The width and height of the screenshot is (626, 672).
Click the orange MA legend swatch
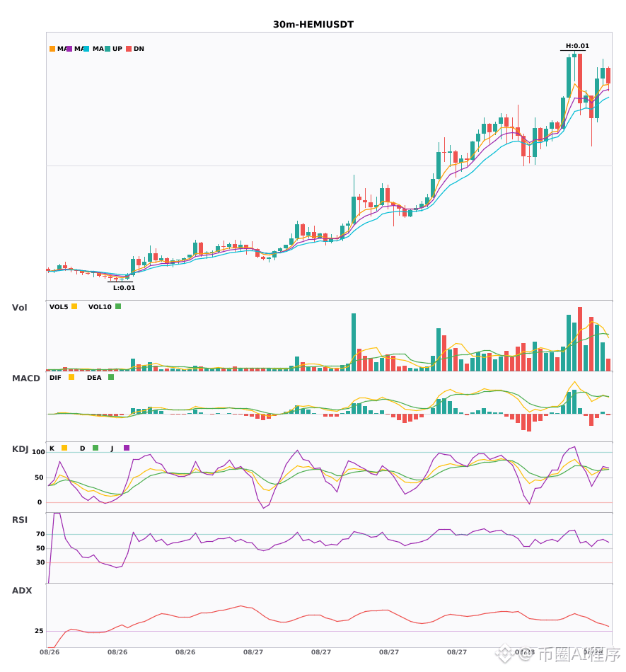pos(52,49)
